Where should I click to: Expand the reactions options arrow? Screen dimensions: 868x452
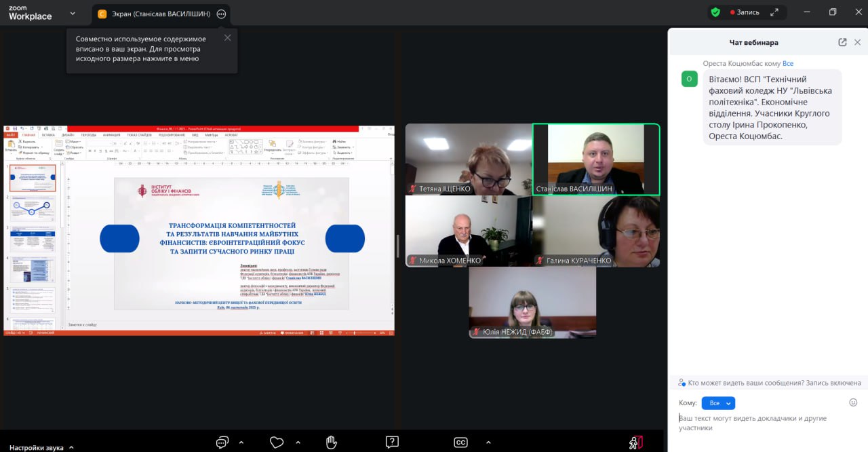[x=296, y=442]
